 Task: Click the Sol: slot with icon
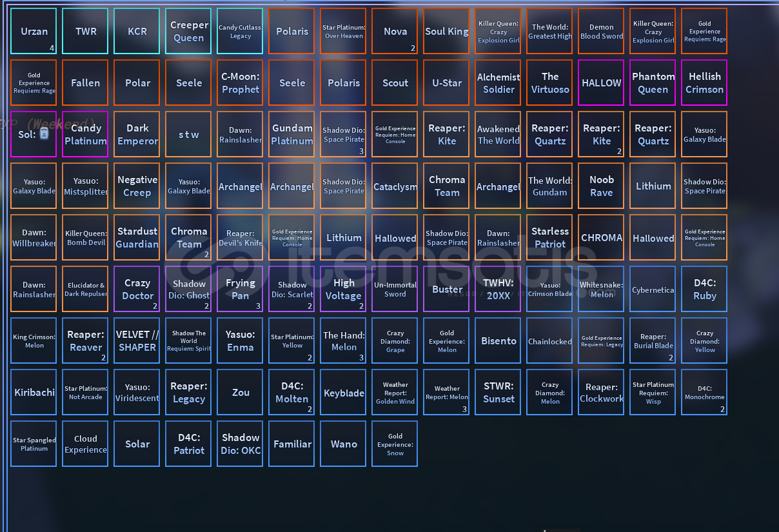point(34,134)
